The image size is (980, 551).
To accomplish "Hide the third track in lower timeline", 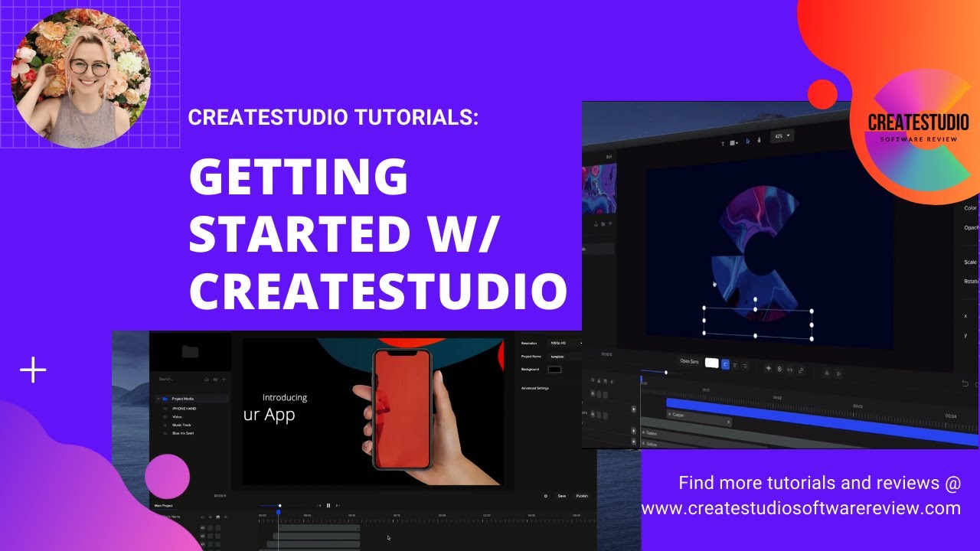I will click(x=202, y=544).
